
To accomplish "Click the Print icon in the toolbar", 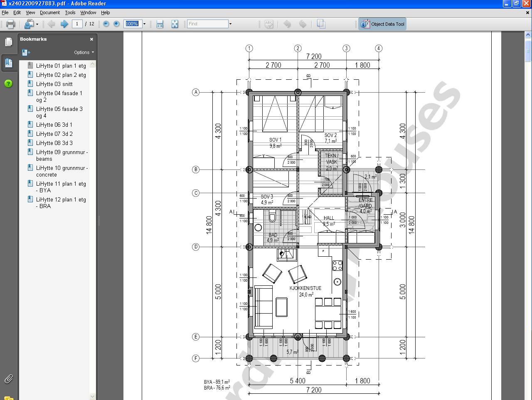I will 10,24.
